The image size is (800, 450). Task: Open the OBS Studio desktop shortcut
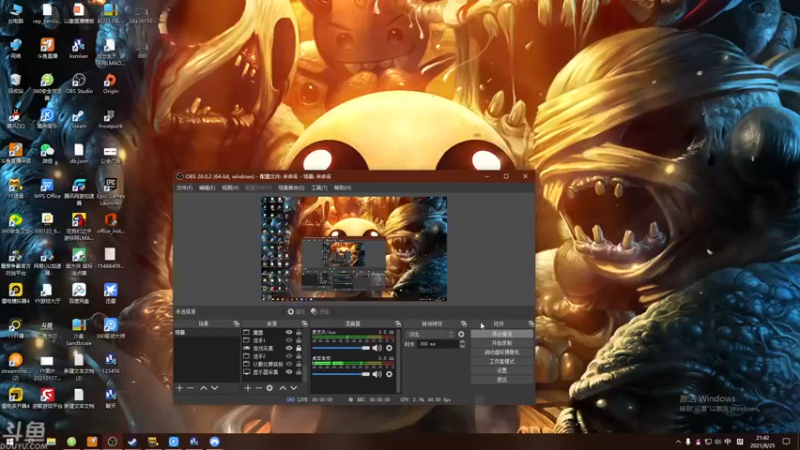pyautogui.click(x=79, y=84)
